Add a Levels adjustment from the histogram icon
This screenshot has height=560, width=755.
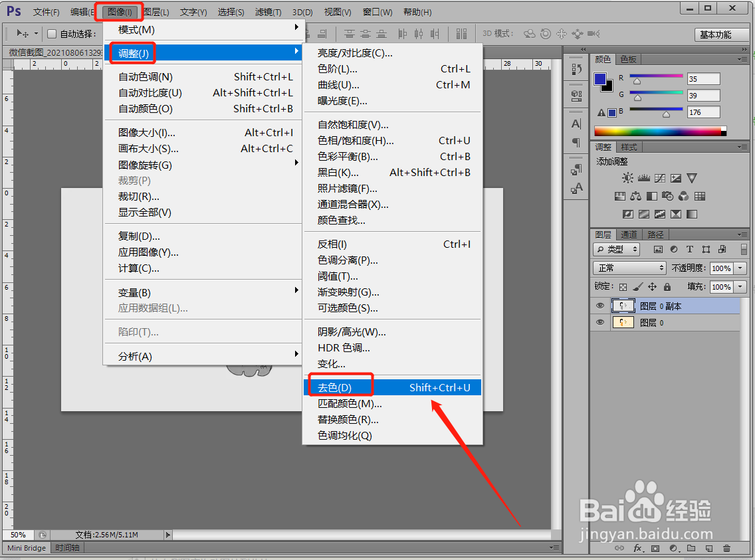(644, 178)
